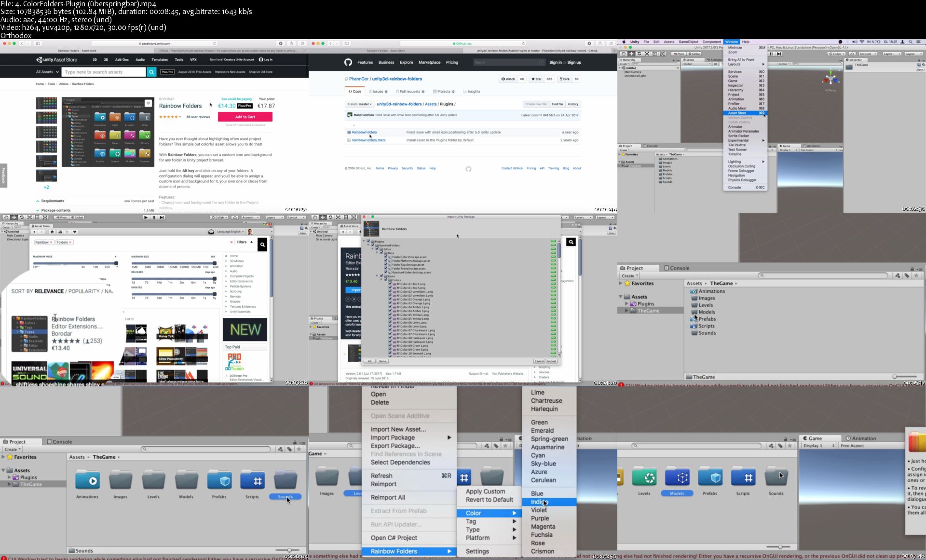
Task: Uncheck the Data folder checkbox in import dialog
Action: [381, 253]
